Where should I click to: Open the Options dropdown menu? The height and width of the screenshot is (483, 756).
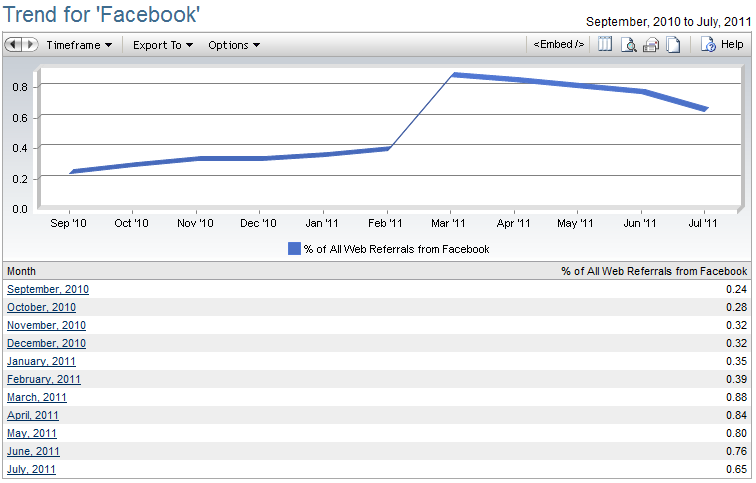point(234,45)
